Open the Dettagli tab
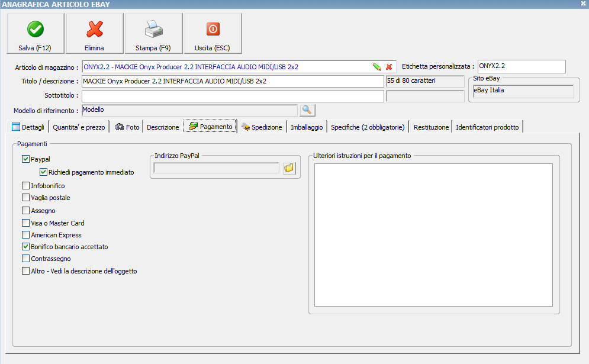The width and height of the screenshot is (589, 364). pyautogui.click(x=28, y=127)
